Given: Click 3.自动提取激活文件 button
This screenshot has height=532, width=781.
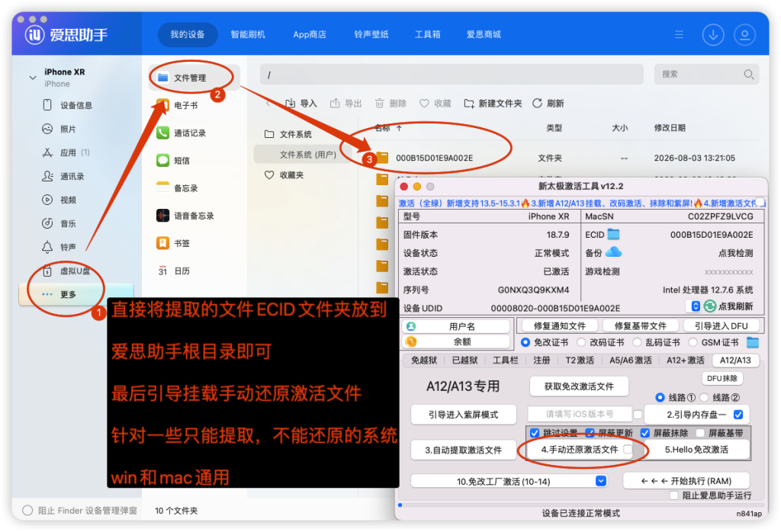Looking at the screenshot, I should coord(463,450).
